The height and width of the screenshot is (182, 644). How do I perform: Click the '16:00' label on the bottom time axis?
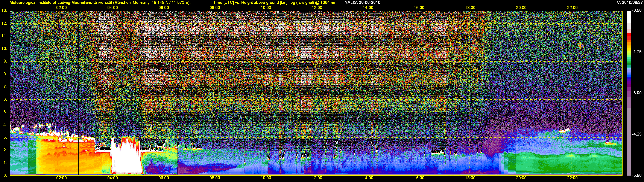click(419, 178)
